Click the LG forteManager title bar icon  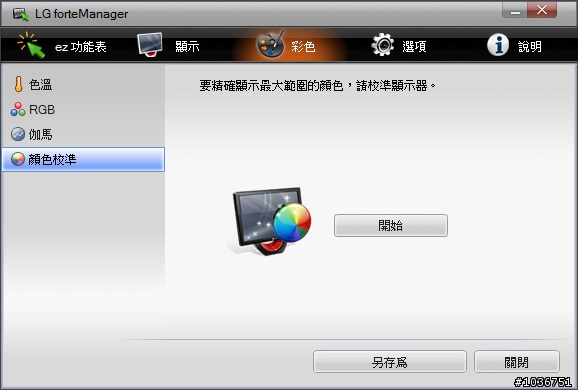click(21, 14)
